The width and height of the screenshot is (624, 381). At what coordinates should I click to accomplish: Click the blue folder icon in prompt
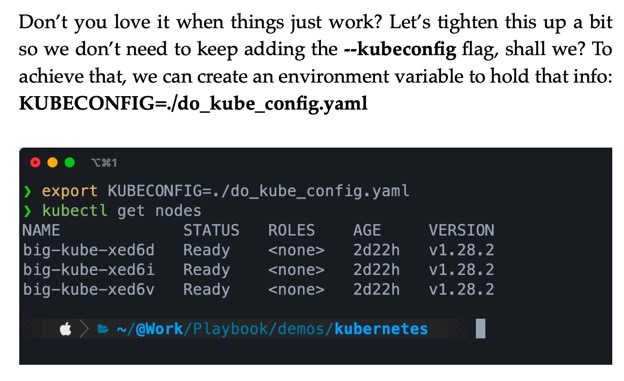coord(103,329)
